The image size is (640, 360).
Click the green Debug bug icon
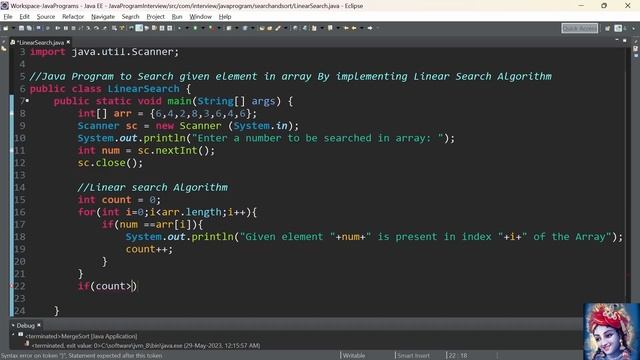195,28
